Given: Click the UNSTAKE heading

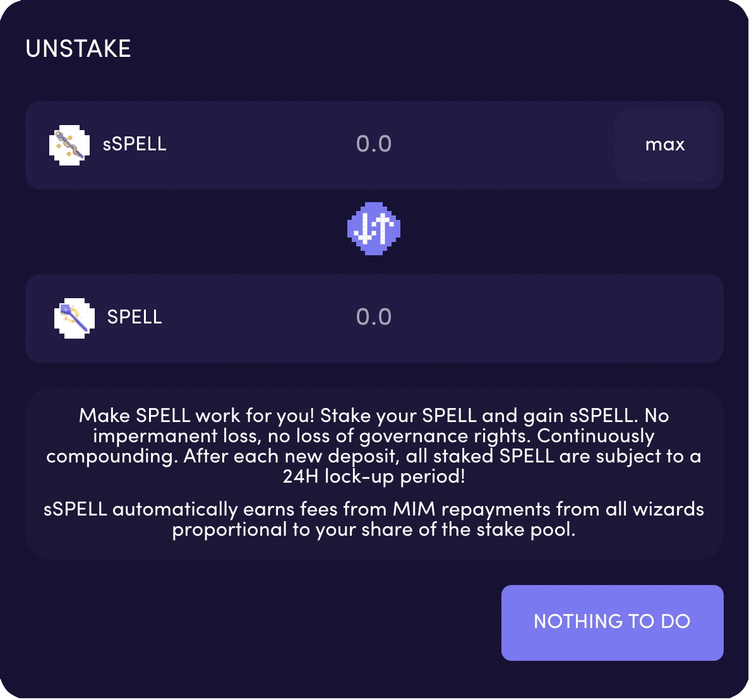Looking at the screenshot, I should (x=78, y=49).
